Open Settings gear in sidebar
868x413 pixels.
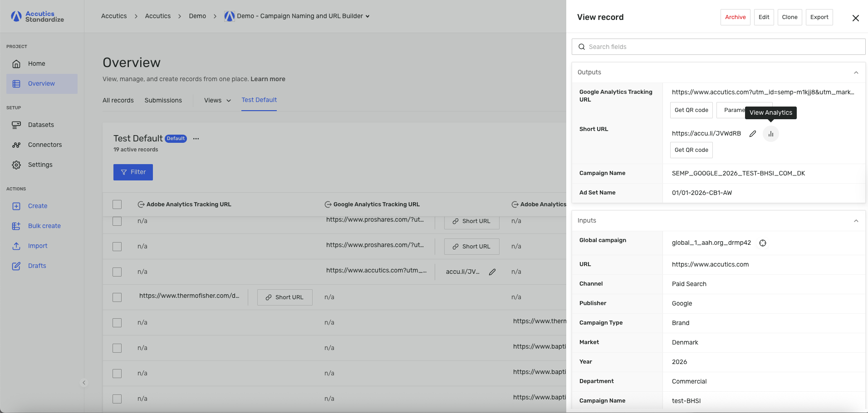[16, 165]
